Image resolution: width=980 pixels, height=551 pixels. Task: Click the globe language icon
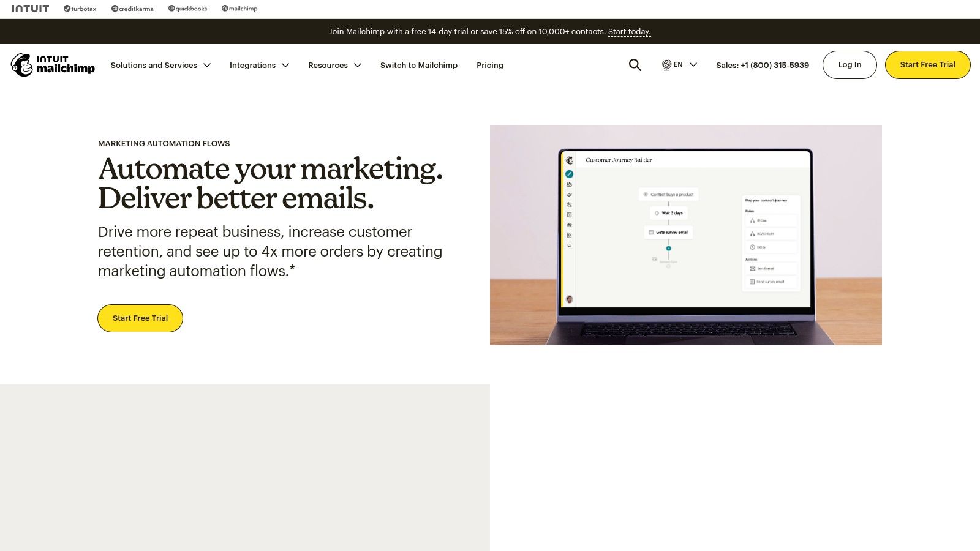click(666, 64)
